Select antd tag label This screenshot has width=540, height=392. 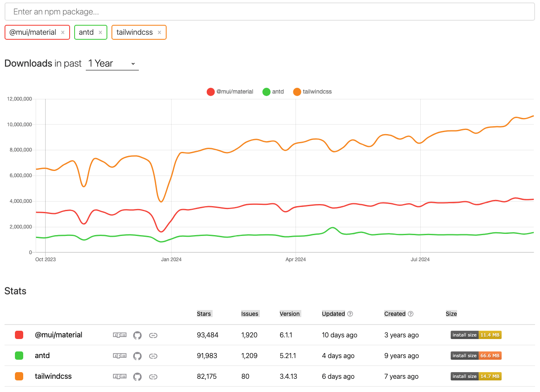click(86, 32)
